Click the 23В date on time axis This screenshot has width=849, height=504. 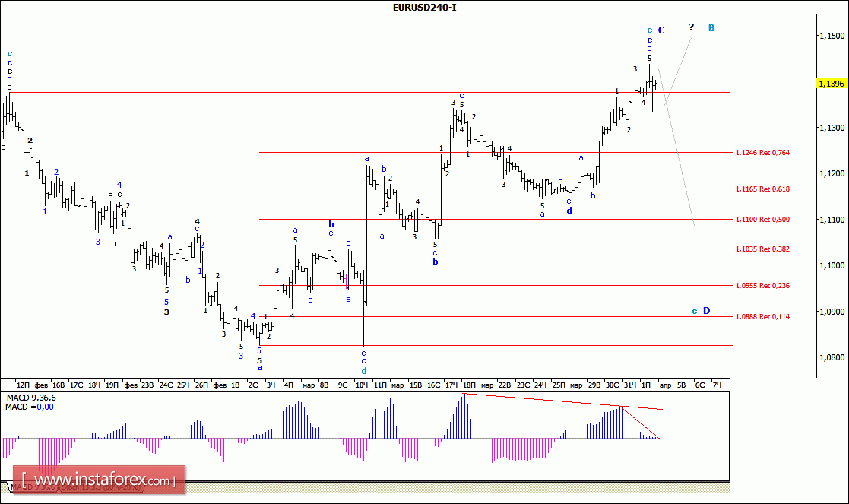pos(147,385)
